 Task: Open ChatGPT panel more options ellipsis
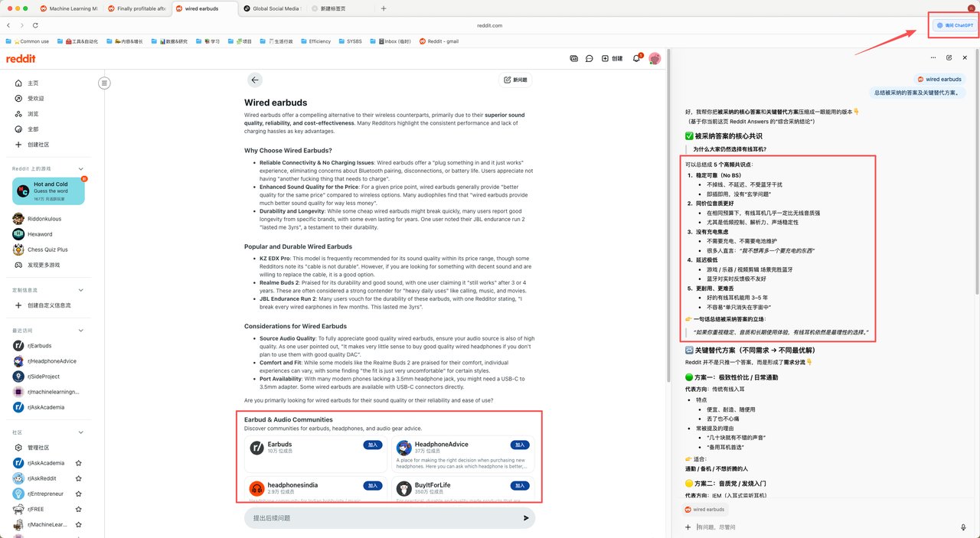933,57
